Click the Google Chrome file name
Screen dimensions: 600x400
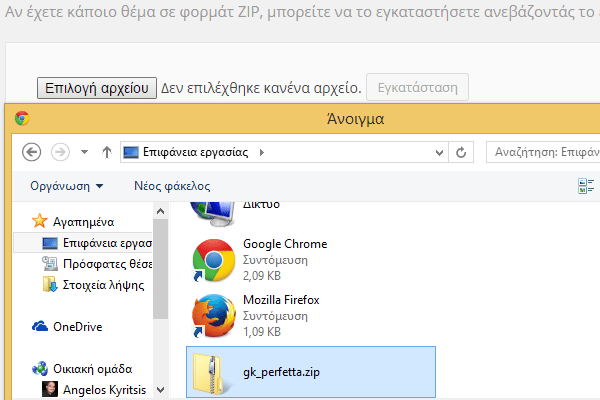tap(285, 244)
